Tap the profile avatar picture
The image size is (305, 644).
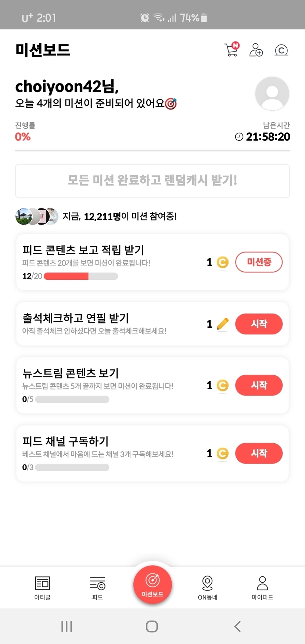[x=272, y=94]
